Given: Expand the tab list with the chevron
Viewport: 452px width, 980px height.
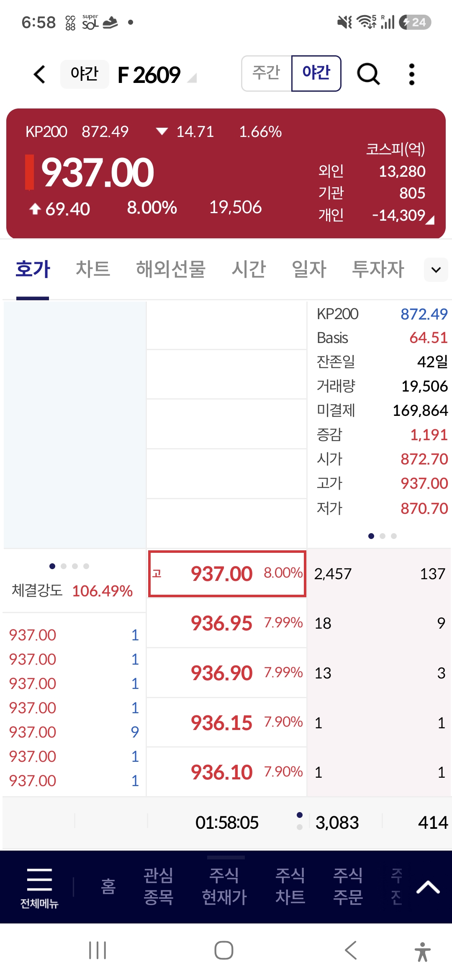Looking at the screenshot, I should [x=436, y=270].
